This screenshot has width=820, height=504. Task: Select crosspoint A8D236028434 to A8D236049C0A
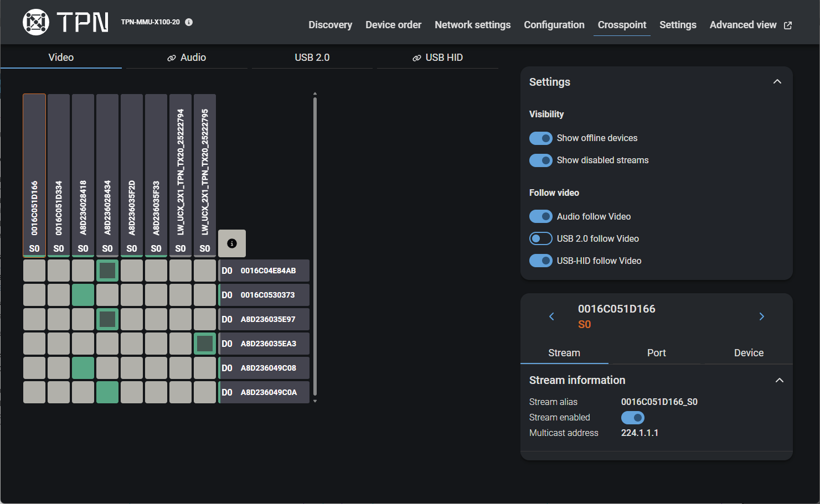point(107,392)
